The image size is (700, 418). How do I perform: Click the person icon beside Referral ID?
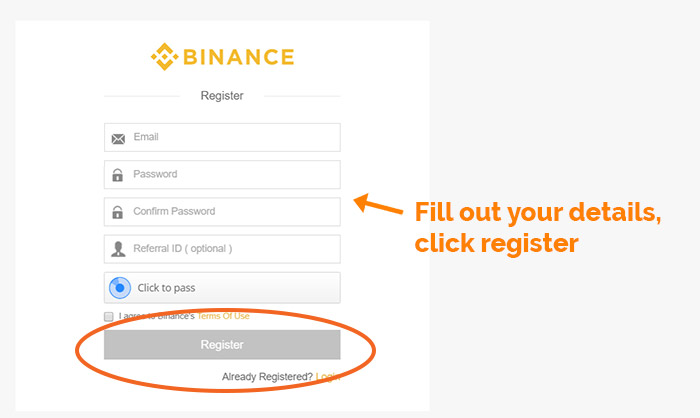click(x=118, y=249)
